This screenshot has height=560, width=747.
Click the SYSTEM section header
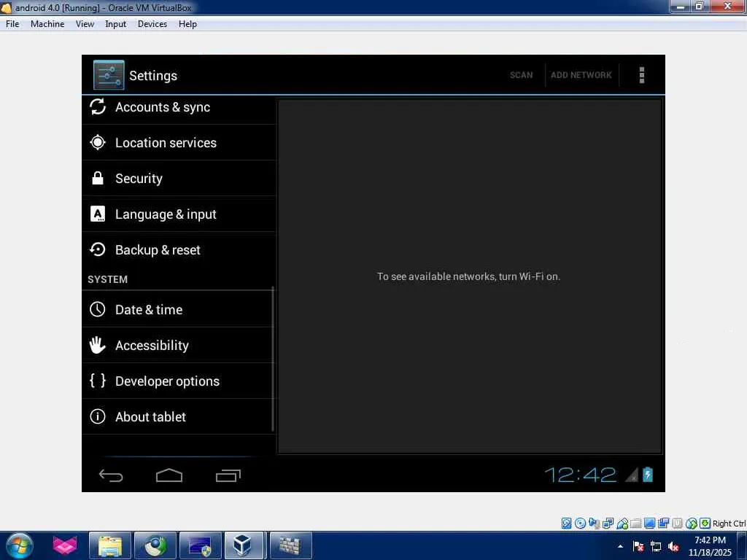click(x=108, y=279)
